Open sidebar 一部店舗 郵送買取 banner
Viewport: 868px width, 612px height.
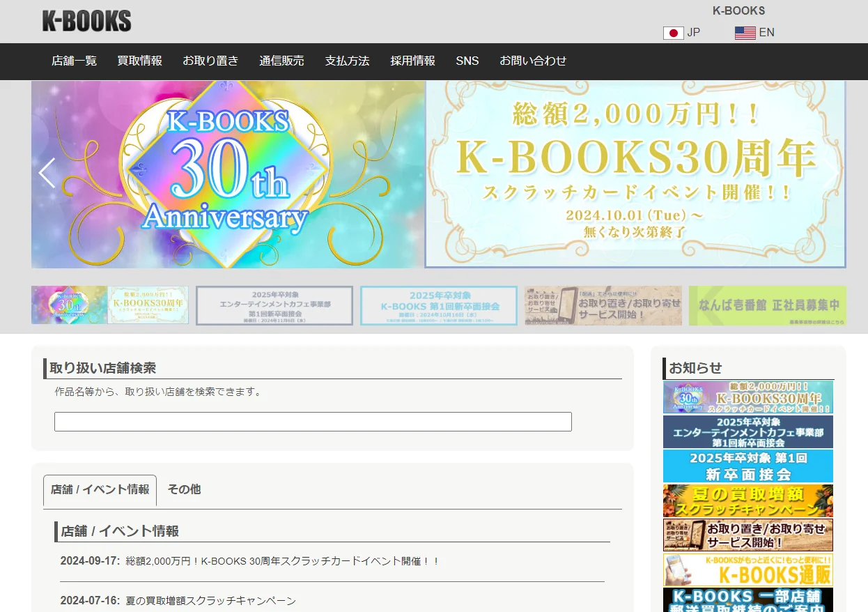pyautogui.click(x=748, y=600)
